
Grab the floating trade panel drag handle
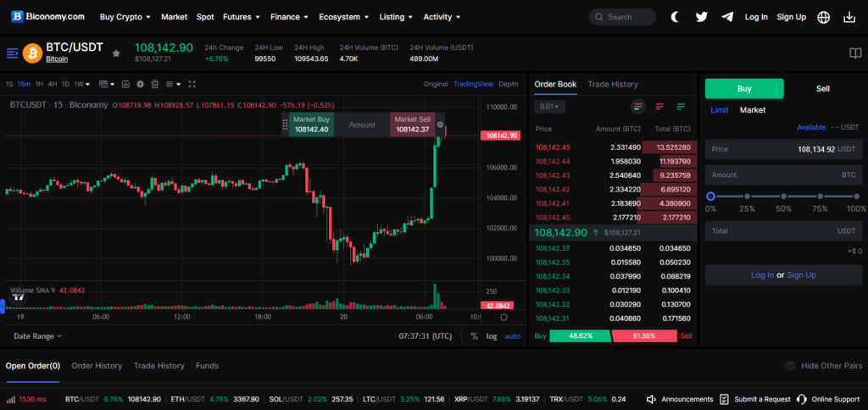[x=286, y=125]
